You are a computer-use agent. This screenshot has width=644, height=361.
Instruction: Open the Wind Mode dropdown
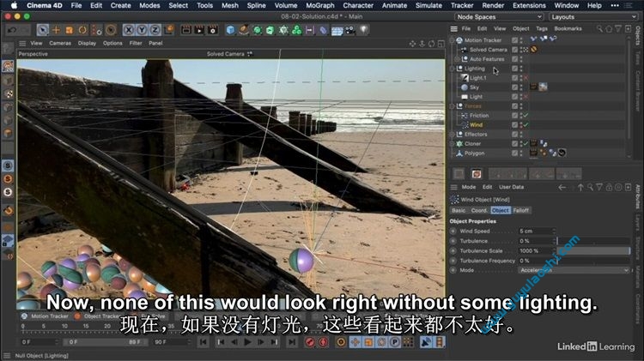574,270
